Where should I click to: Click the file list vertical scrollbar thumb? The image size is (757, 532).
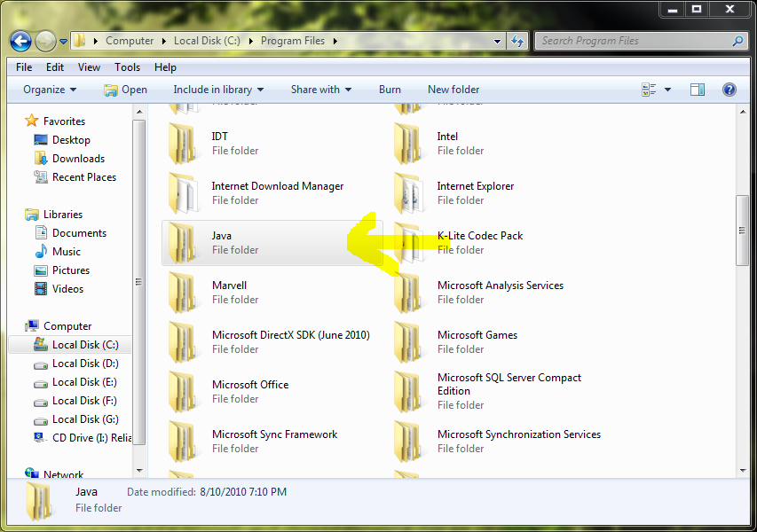742,231
